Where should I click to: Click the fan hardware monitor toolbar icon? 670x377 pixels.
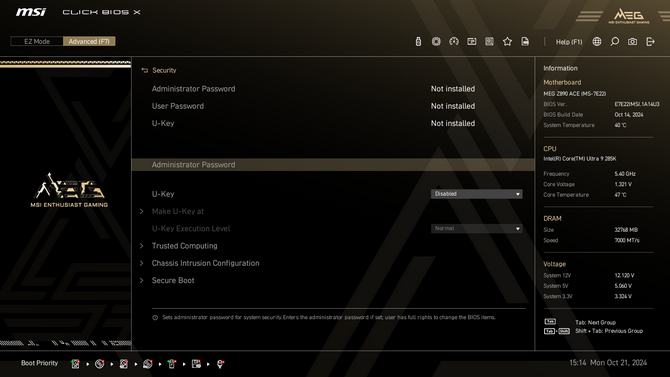(x=489, y=41)
